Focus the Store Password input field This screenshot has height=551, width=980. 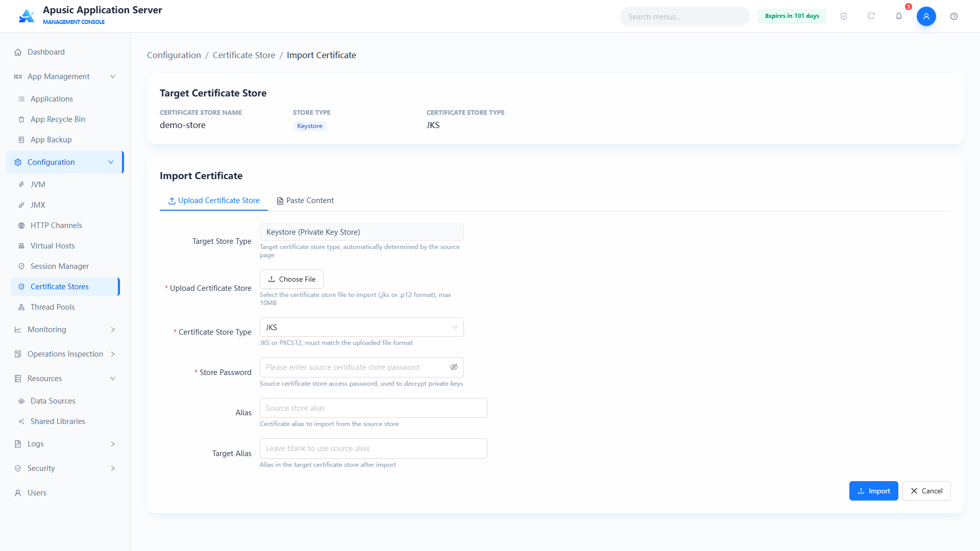[x=361, y=367]
